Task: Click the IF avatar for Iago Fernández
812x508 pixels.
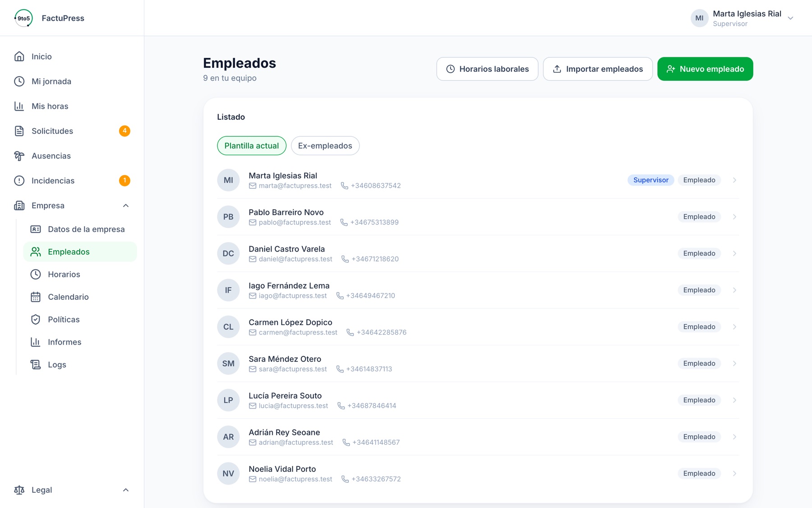Action: point(228,290)
